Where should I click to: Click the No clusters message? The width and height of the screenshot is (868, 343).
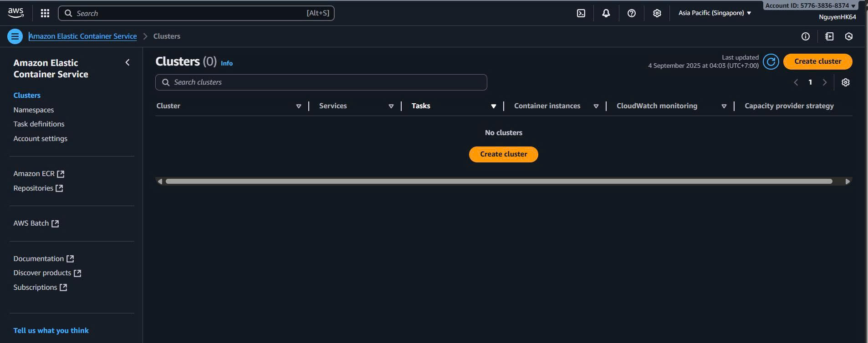click(x=504, y=133)
